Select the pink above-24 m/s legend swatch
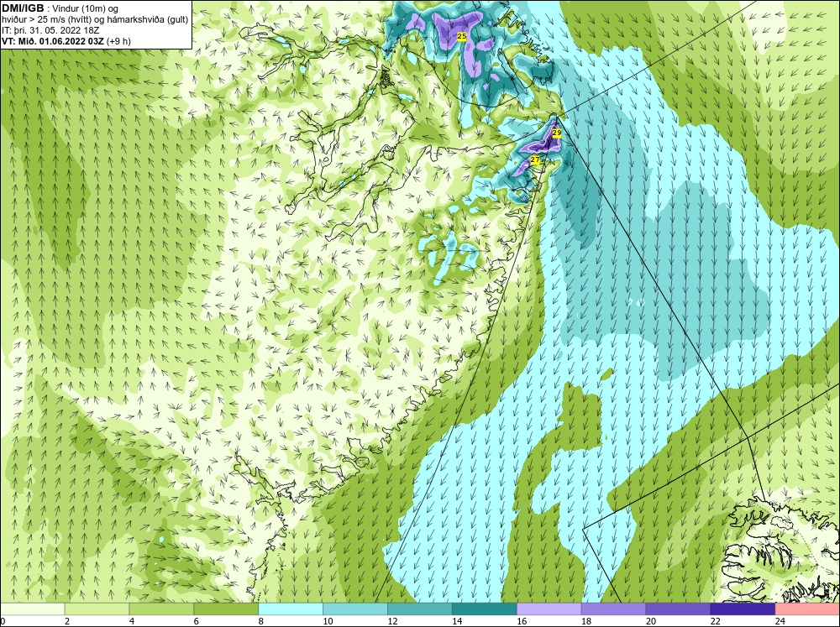 tap(807, 609)
